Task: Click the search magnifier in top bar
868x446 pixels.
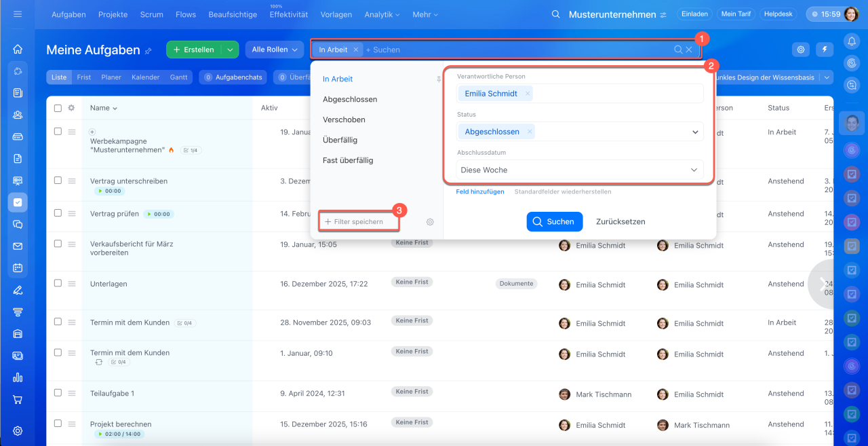Action: [x=556, y=14]
